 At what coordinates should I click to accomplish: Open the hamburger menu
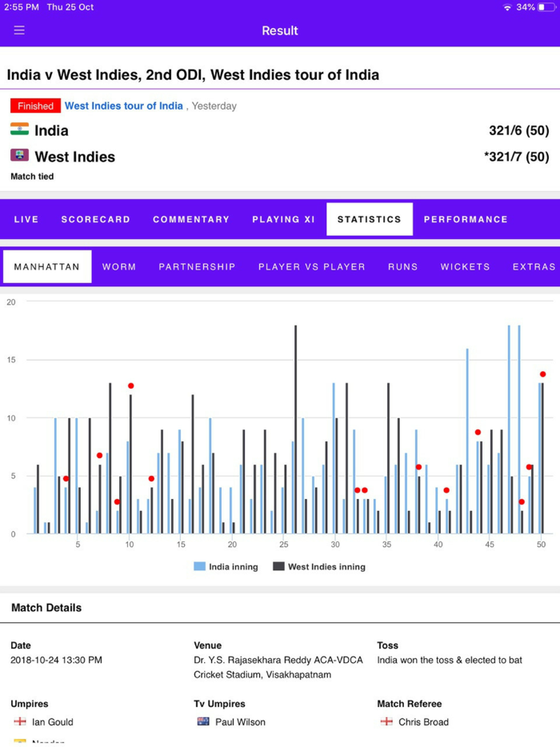(19, 30)
